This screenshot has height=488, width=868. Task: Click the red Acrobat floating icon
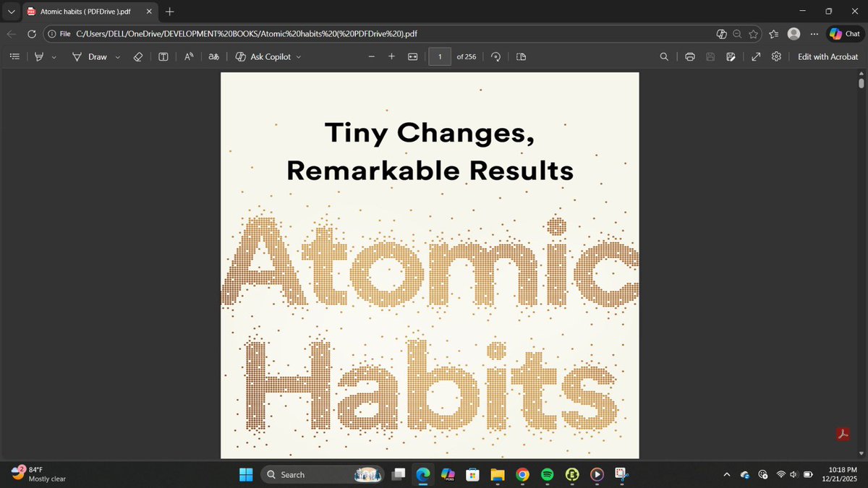843,434
